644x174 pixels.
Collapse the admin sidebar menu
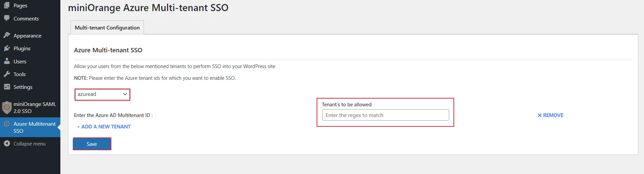coord(30,143)
